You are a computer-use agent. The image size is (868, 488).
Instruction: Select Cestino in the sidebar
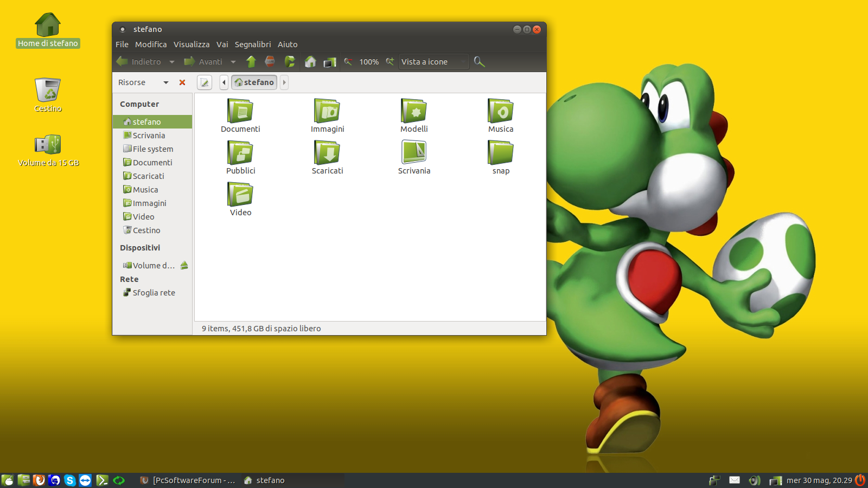(152, 230)
